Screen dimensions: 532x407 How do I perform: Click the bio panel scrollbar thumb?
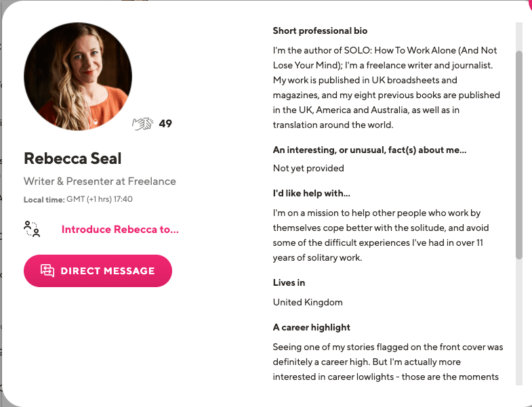[x=518, y=155]
